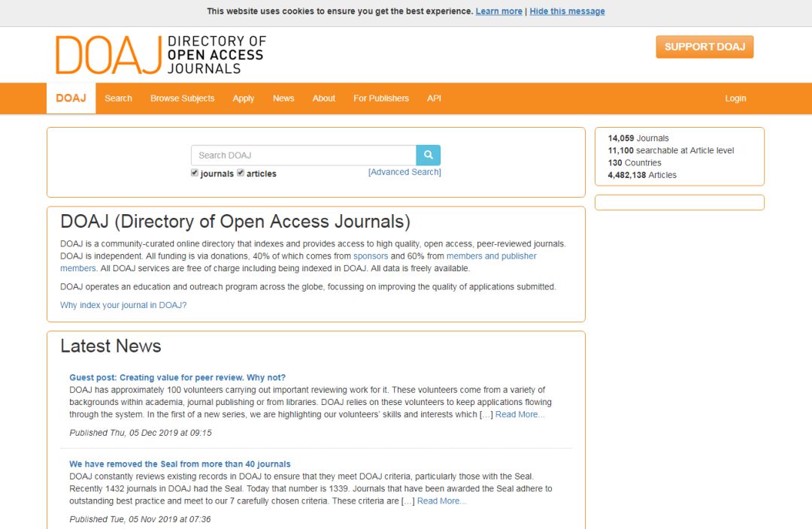Open the DOAJ tab in the navbar
Screen dimensions: 812x529
tap(71, 98)
